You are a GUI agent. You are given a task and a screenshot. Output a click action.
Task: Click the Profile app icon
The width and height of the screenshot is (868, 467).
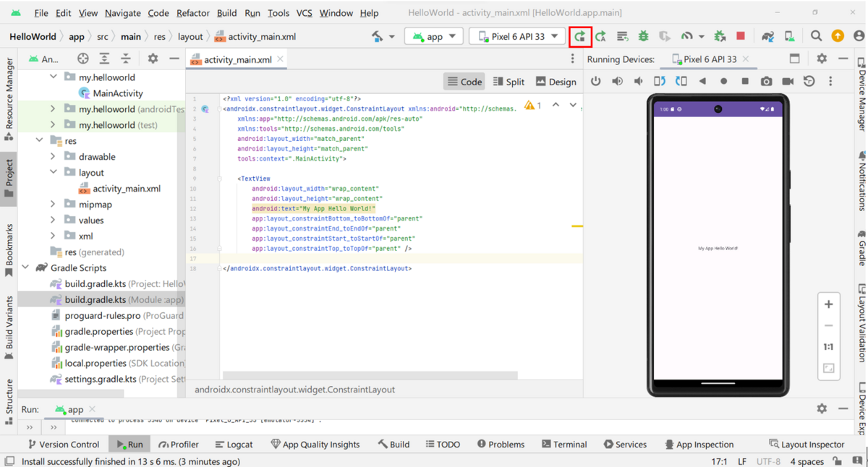point(687,36)
